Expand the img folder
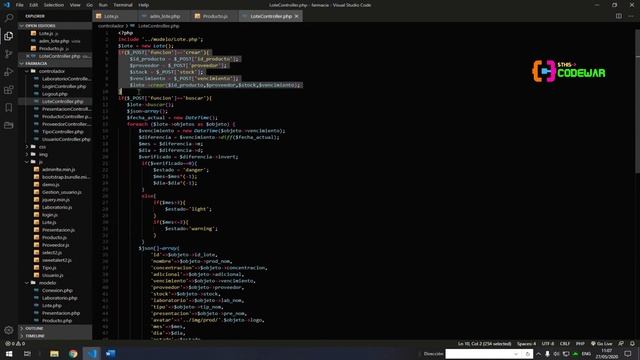640x360 pixels. [x=43, y=154]
